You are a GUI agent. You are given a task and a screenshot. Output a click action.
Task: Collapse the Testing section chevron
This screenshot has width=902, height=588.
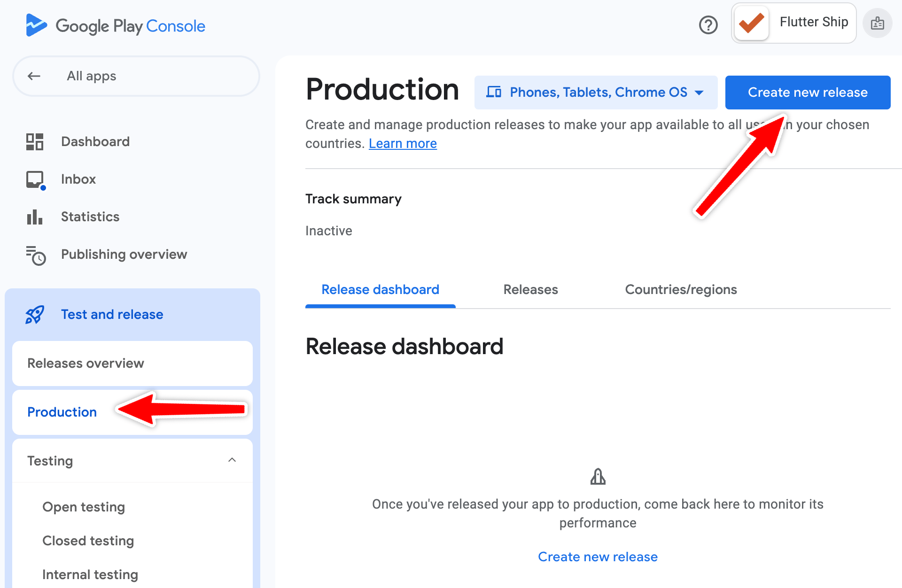coord(232,460)
